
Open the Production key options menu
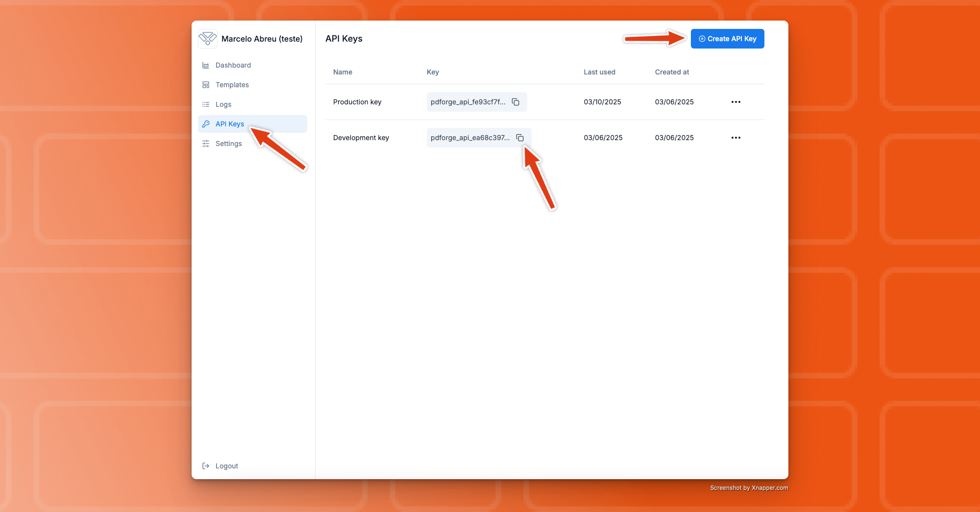[735, 102]
